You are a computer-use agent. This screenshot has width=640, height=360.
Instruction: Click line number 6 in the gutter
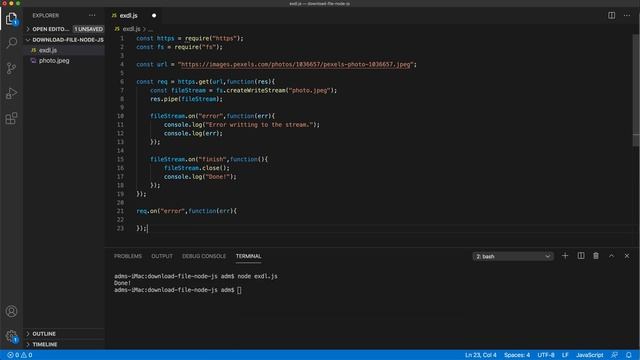click(122, 82)
